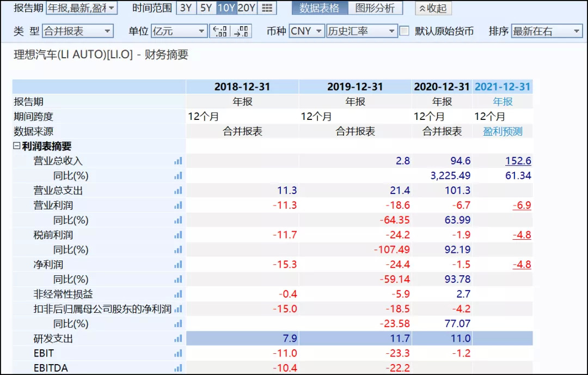Open chart icon for 同比(%) below 营业总收入
Screen dimensions: 588x375
178,176
